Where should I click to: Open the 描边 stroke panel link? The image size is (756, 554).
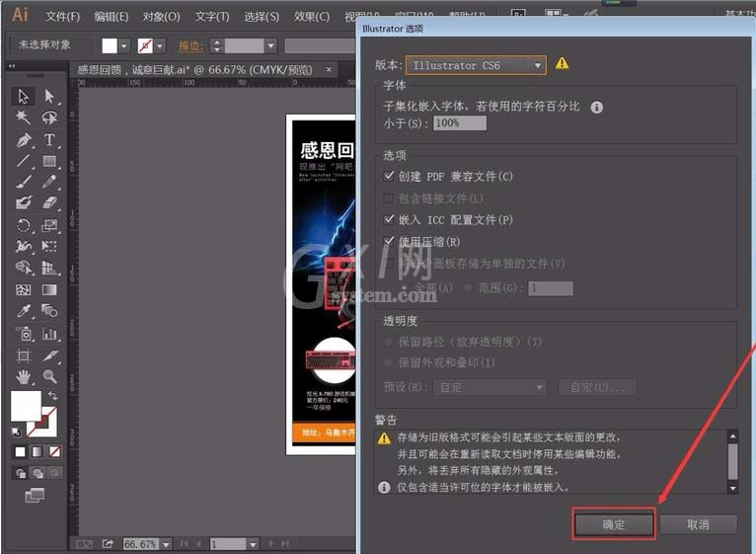point(190,45)
